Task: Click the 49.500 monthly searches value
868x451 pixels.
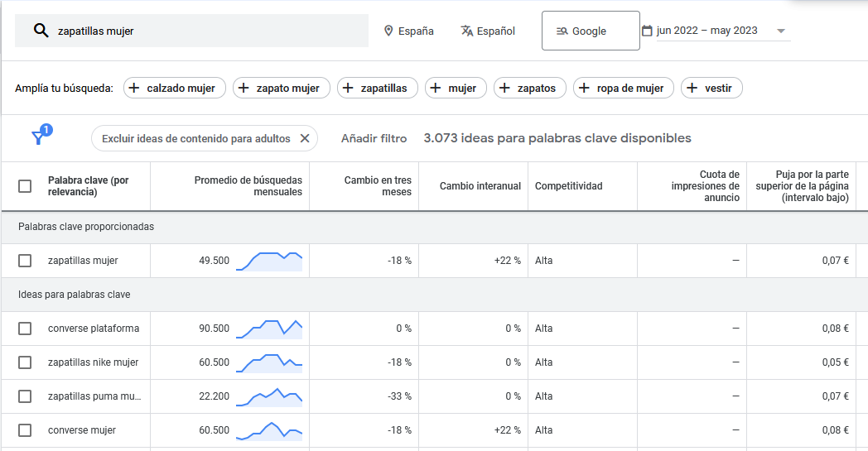Action: 215,261
